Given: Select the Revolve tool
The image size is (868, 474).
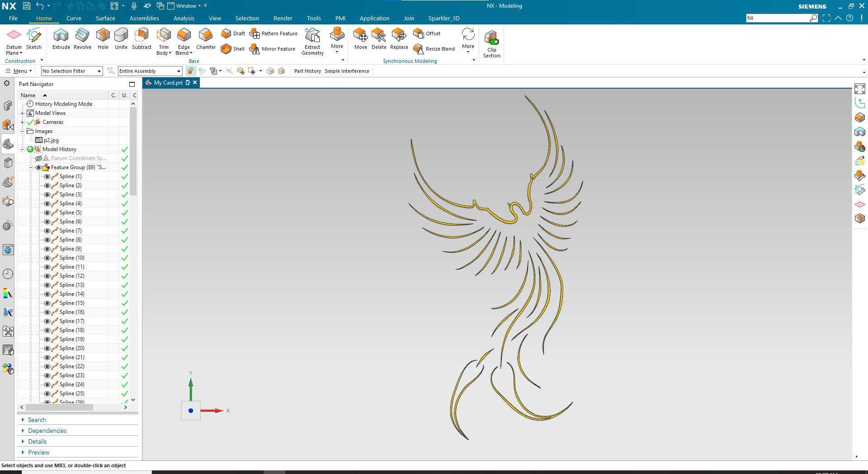Looking at the screenshot, I should (82, 38).
